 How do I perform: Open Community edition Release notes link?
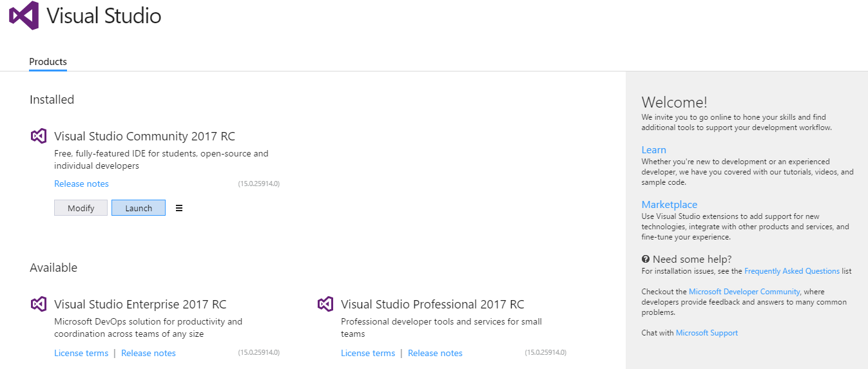click(x=81, y=184)
